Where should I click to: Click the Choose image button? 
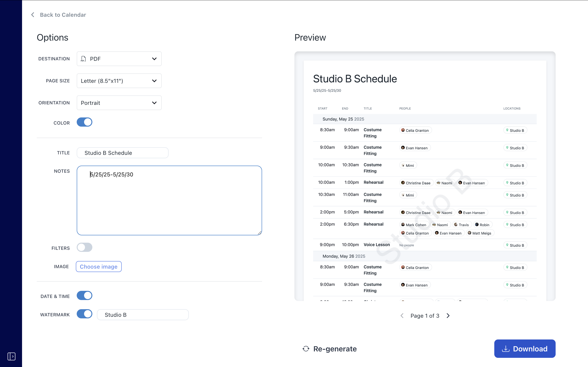pos(98,266)
